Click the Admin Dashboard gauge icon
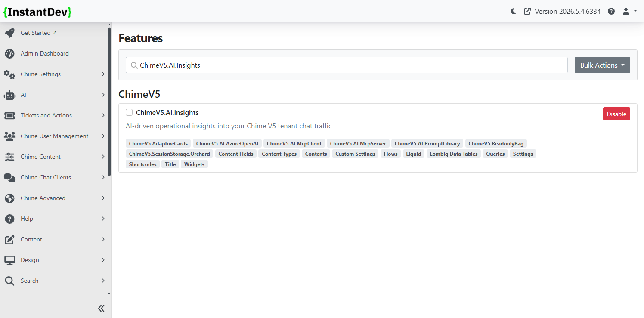The width and height of the screenshot is (644, 318). pyautogui.click(x=9, y=53)
